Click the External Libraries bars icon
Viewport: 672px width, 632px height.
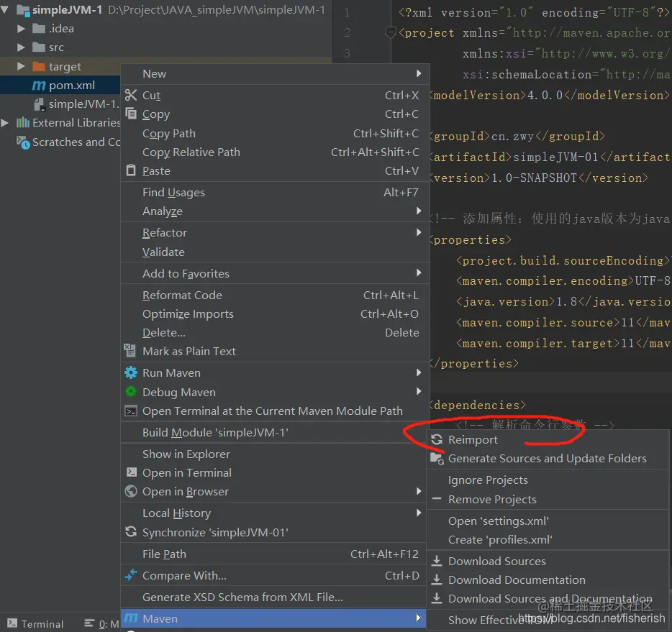23,123
